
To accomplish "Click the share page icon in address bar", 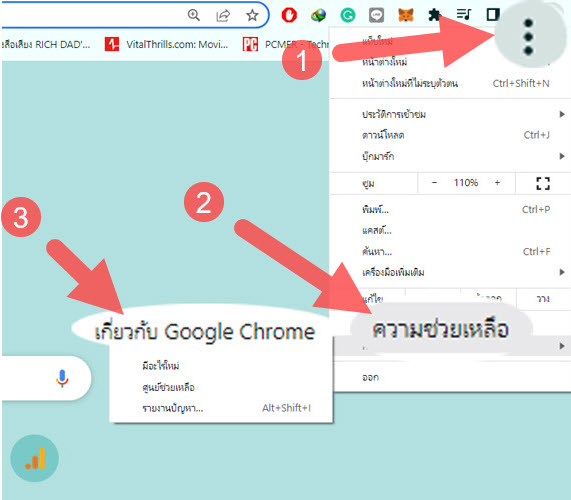I will coord(223,15).
